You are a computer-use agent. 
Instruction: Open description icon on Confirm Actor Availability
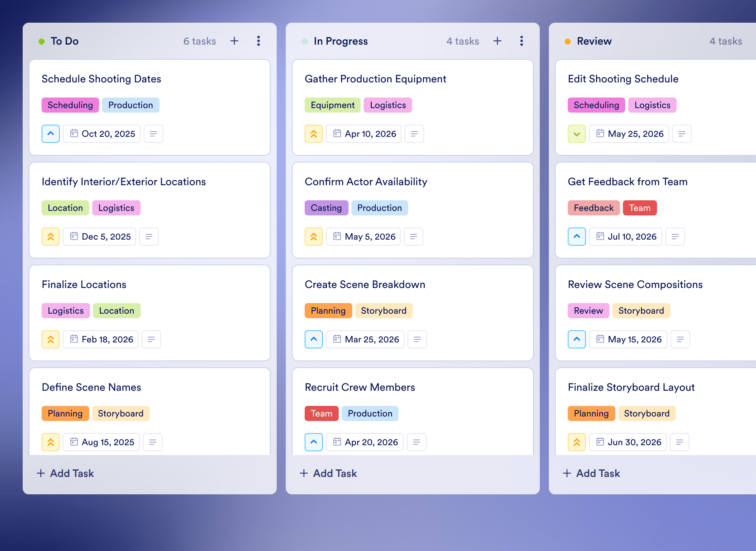pos(414,237)
